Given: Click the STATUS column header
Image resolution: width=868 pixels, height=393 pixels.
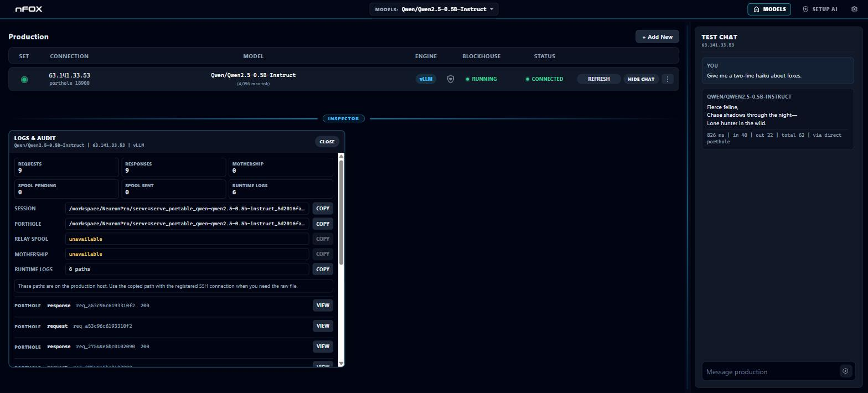Looking at the screenshot, I should click(544, 56).
